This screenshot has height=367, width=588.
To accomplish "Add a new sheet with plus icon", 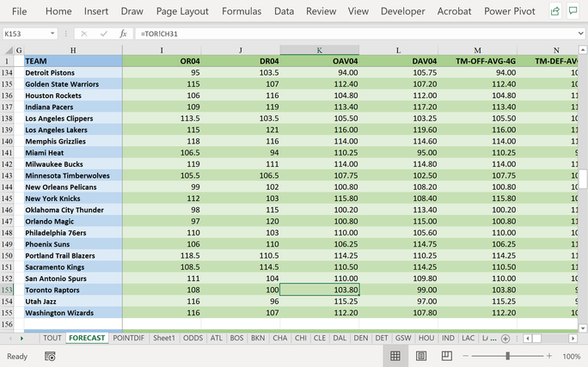I will tap(505, 339).
